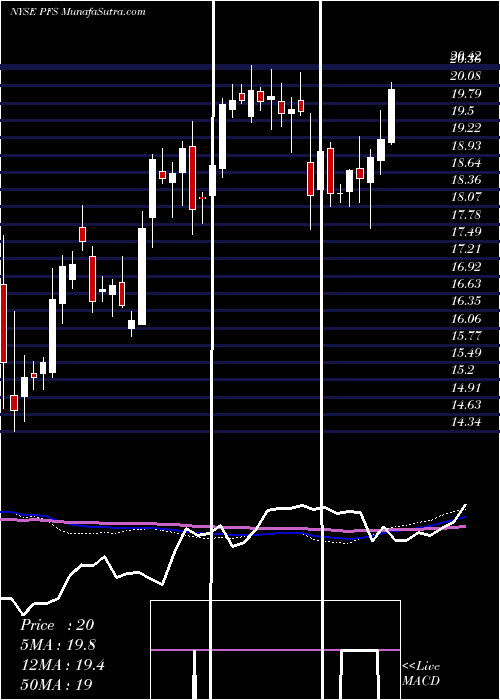Viewport: 500px width, 700px height.
Task: Click the 15.2 price axis label
Action: point(462,370)
